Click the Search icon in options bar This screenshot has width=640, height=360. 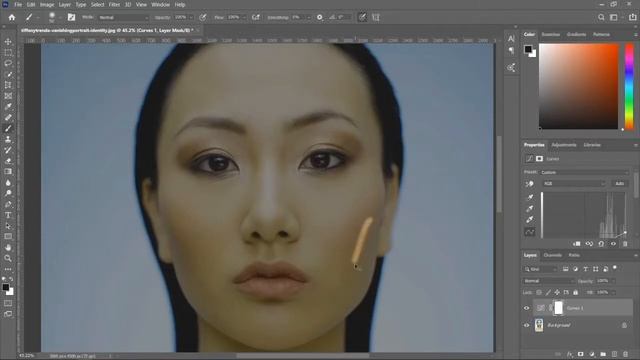pos(601,18)
